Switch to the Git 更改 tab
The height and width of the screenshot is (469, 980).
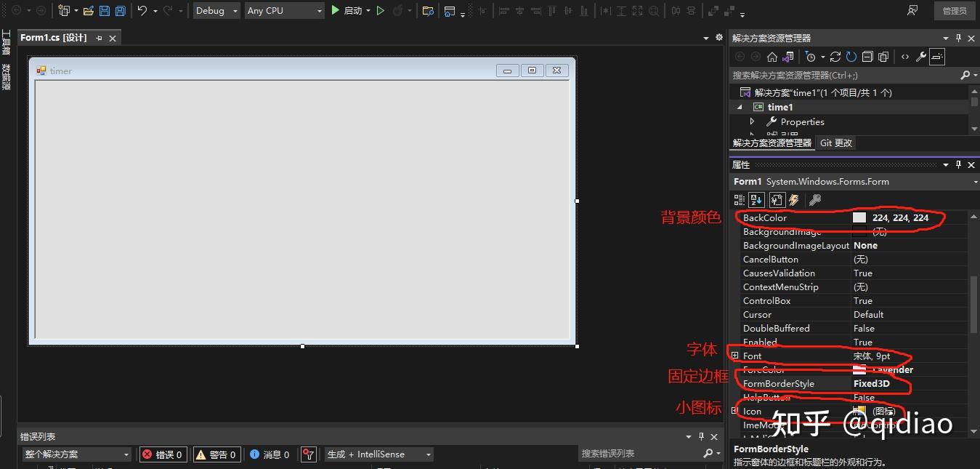pos(836,143)
